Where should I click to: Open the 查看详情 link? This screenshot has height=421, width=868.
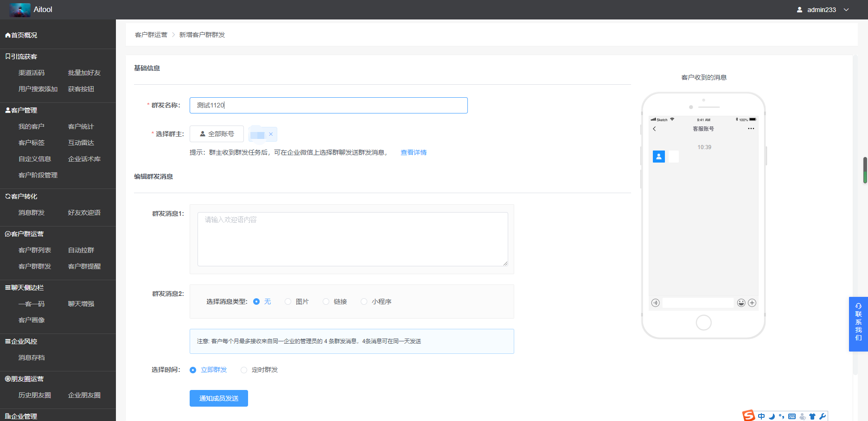414,152
